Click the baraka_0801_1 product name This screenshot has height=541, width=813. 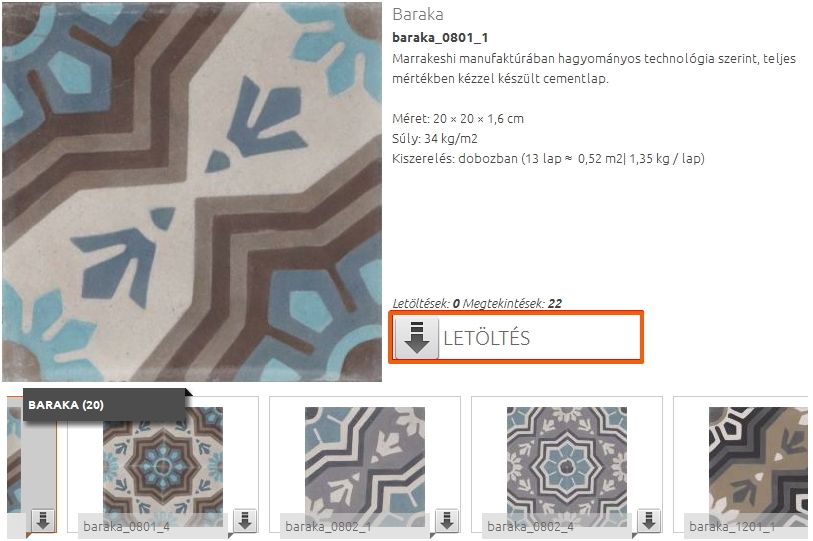pos(440,37)
